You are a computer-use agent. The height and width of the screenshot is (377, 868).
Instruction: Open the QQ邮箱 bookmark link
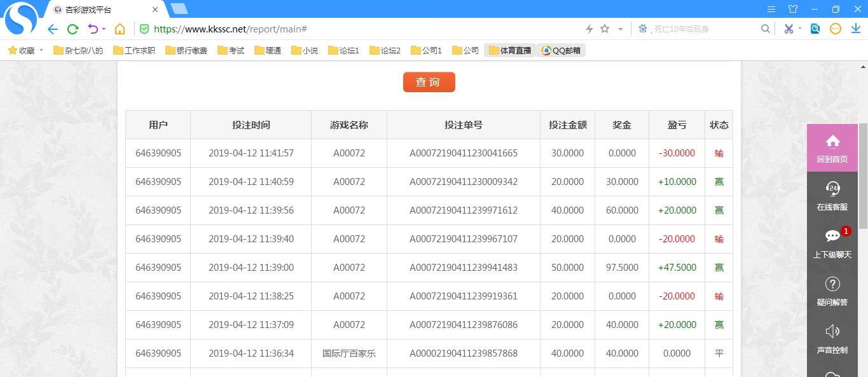tap(561, 50)
